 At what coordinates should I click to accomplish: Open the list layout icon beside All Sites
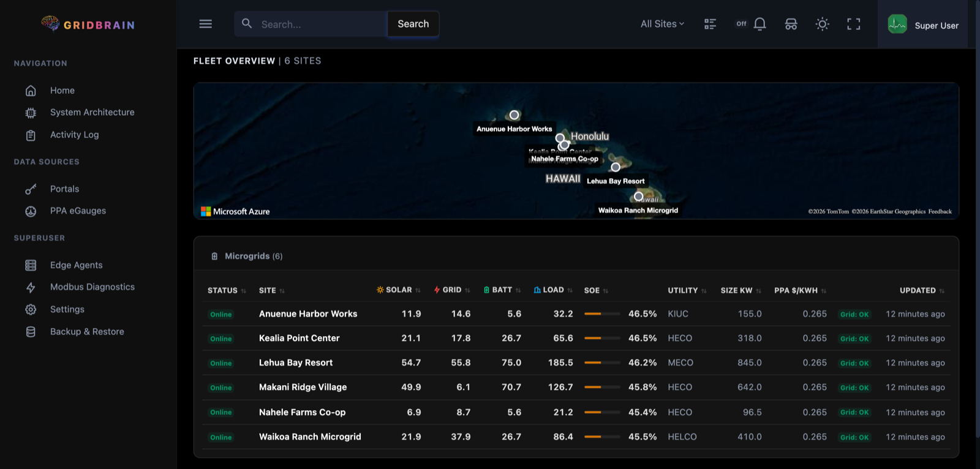point(710,24)
